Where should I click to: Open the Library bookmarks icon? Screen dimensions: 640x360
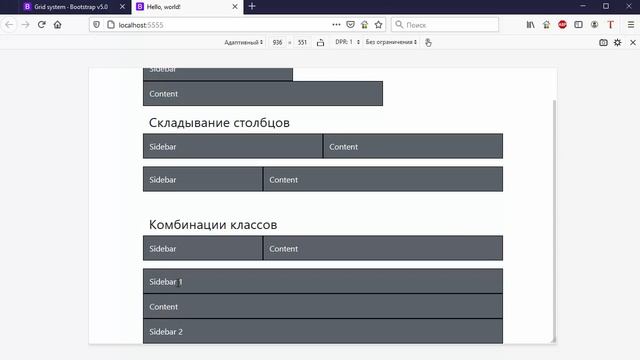pos(530,24)
